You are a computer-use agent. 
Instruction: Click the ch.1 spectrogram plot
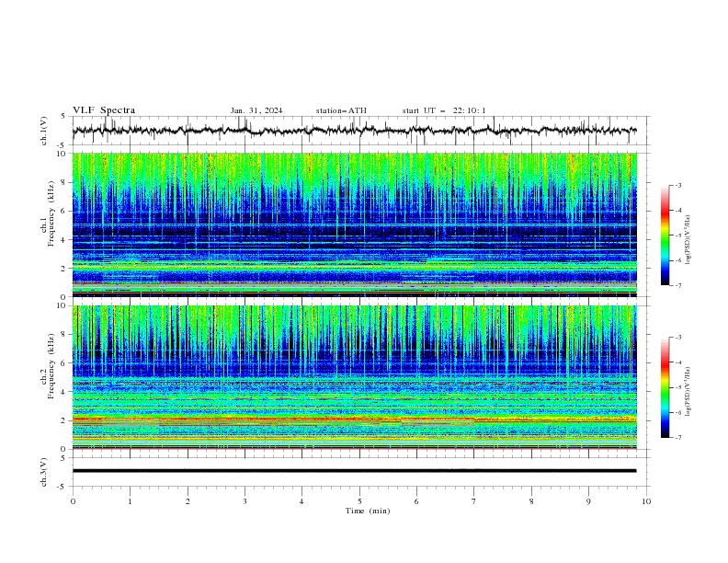click(354, 224)
